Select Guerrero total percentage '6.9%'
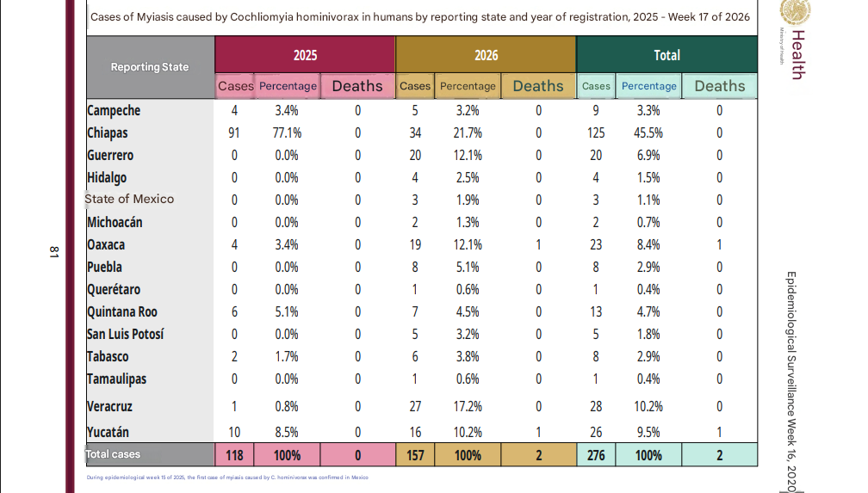The width and height of the screenshot is (868, 493). [x=648, y=156]
